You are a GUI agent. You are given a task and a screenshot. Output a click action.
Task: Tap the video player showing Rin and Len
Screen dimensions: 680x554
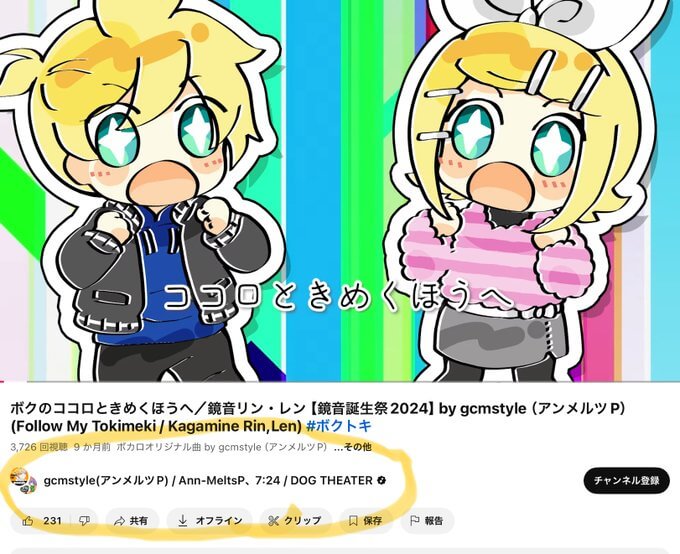pos(340,190)
